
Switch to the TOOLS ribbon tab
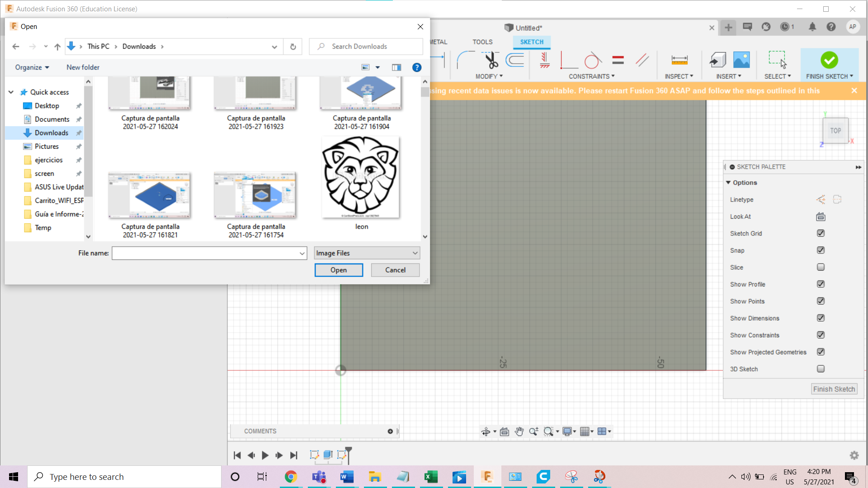(x=482, y=42)
